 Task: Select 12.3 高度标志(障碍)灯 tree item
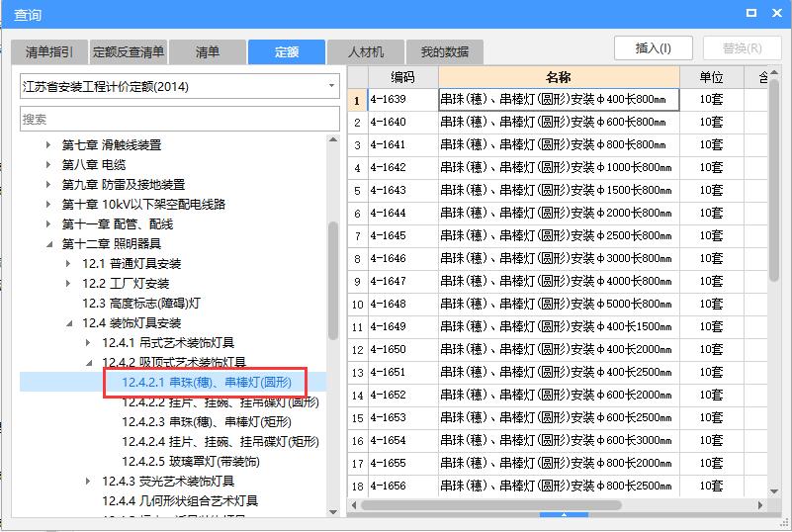click(x=141, y=304)
